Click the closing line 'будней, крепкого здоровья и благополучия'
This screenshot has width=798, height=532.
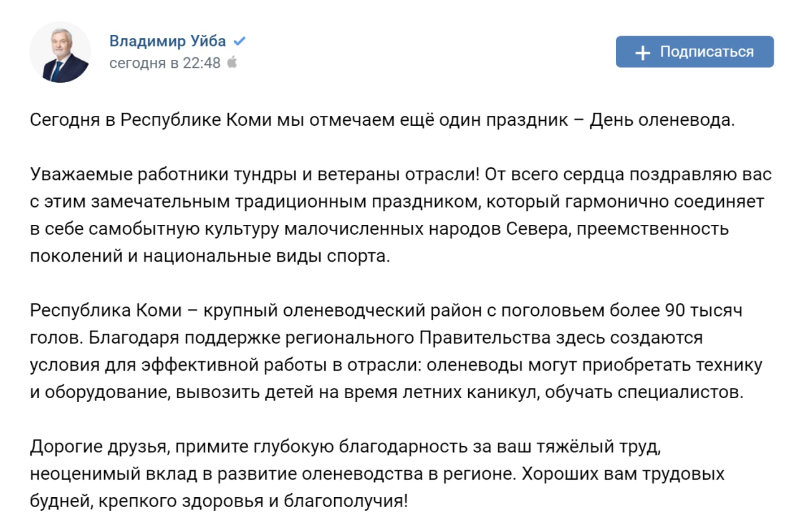coord(219,501)
